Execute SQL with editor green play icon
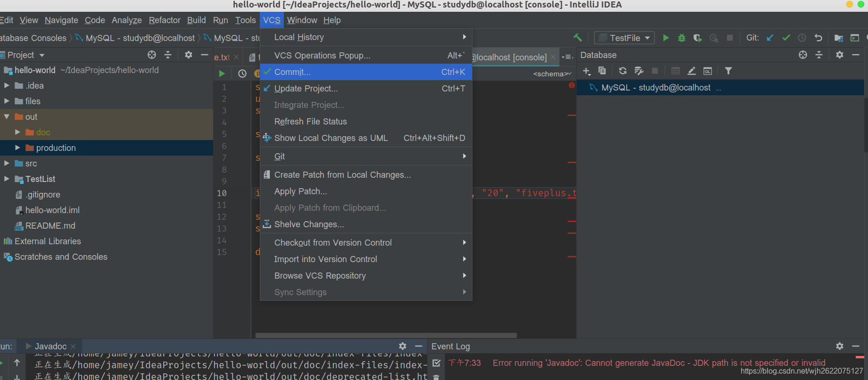868x380 pixels. click(222, 74)
